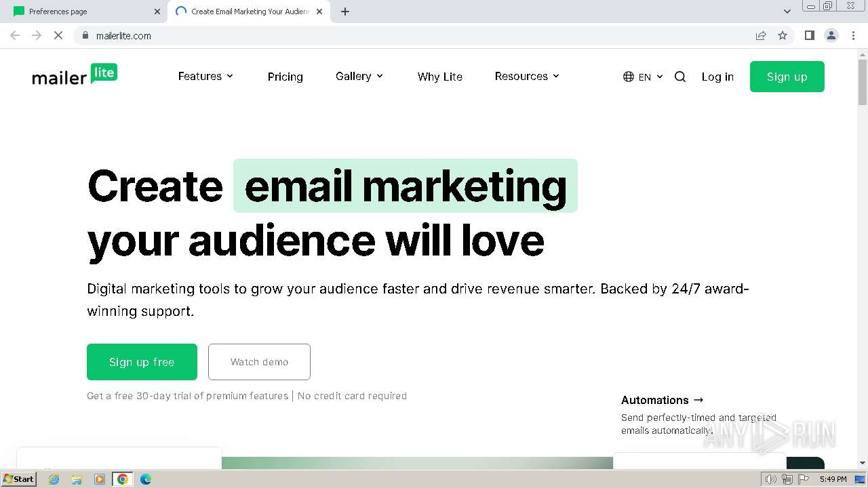Open Chrome profile avatar
Viewport: 868px width, 488px height.
pos(831,35)
